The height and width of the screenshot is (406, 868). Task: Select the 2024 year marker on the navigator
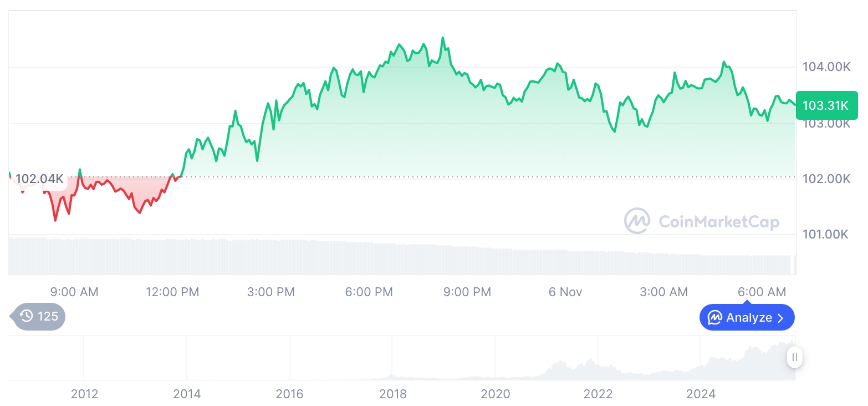[701, 394]
